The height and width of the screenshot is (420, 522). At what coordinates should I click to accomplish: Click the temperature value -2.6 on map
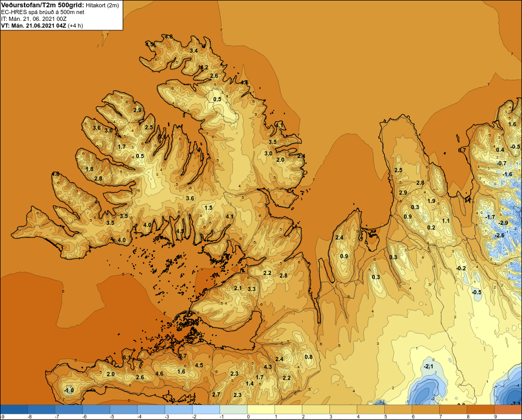point(500,235)
